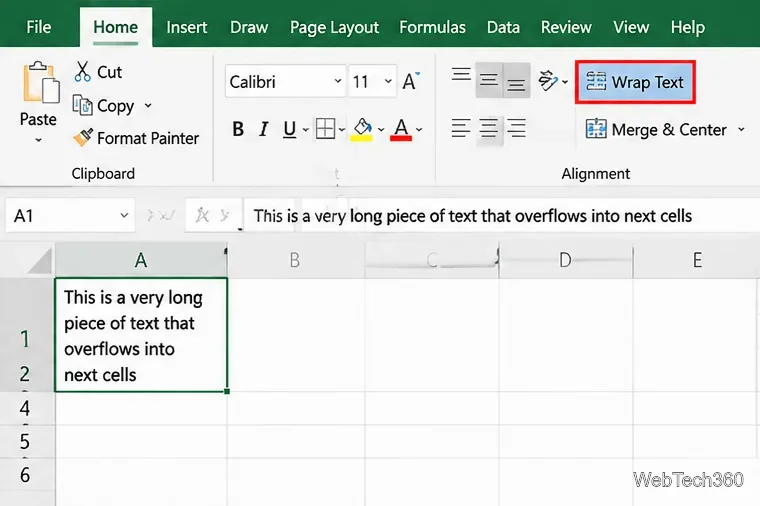Click the Copy button
The width and height of the screenshot is (760, 506).
[103, 106]
